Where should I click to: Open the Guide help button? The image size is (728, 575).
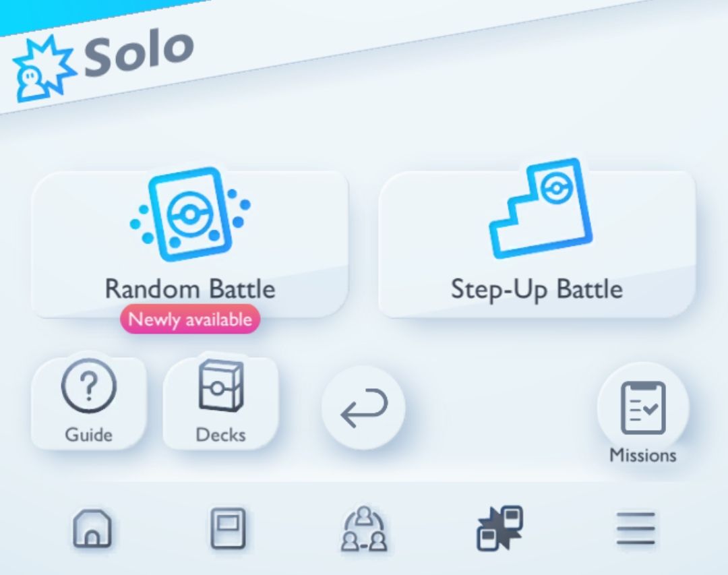coord(89,402)
